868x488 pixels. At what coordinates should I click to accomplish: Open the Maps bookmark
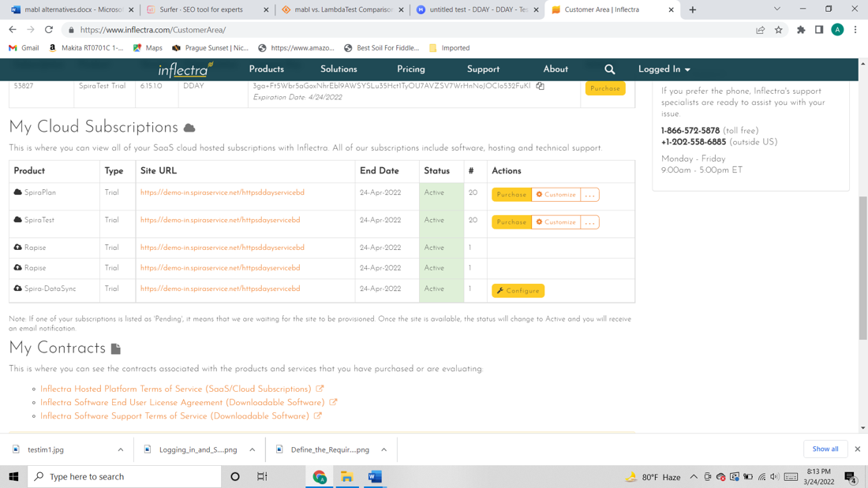click(148, 48)
